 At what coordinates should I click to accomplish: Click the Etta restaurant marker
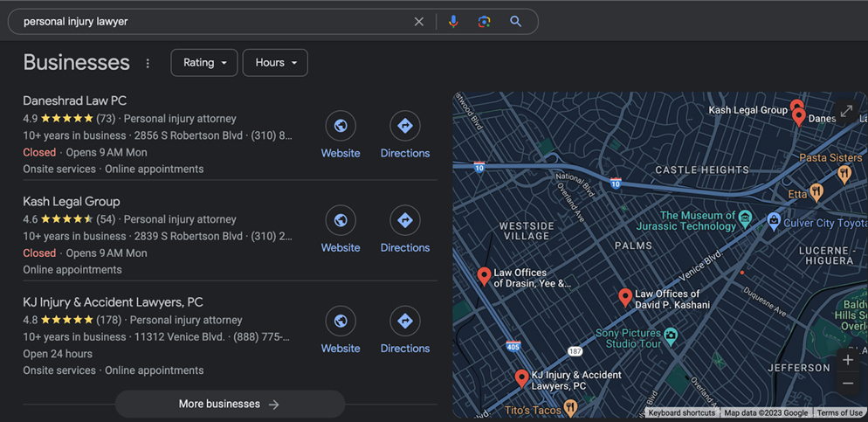[x=816, y=193]
